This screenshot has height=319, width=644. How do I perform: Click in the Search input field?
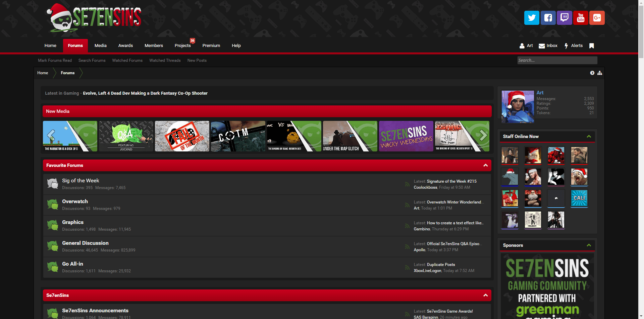[x=557, y=60]
